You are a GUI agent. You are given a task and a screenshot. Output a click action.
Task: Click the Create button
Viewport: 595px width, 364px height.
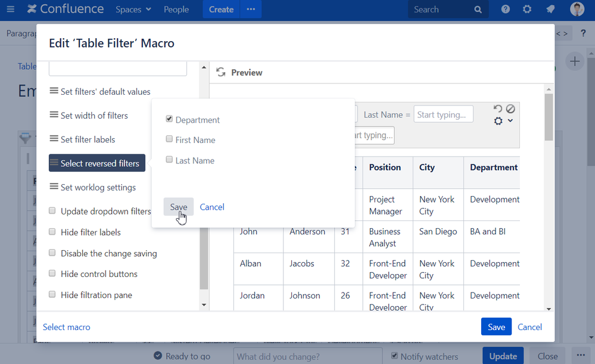click(x=221, y=10)
